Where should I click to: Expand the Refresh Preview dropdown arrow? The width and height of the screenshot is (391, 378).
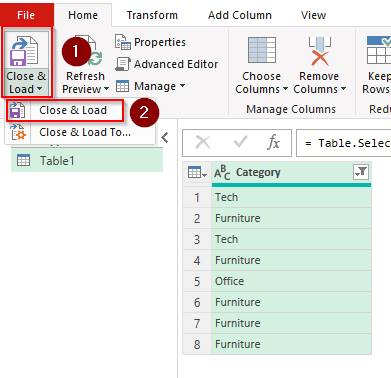107,89
